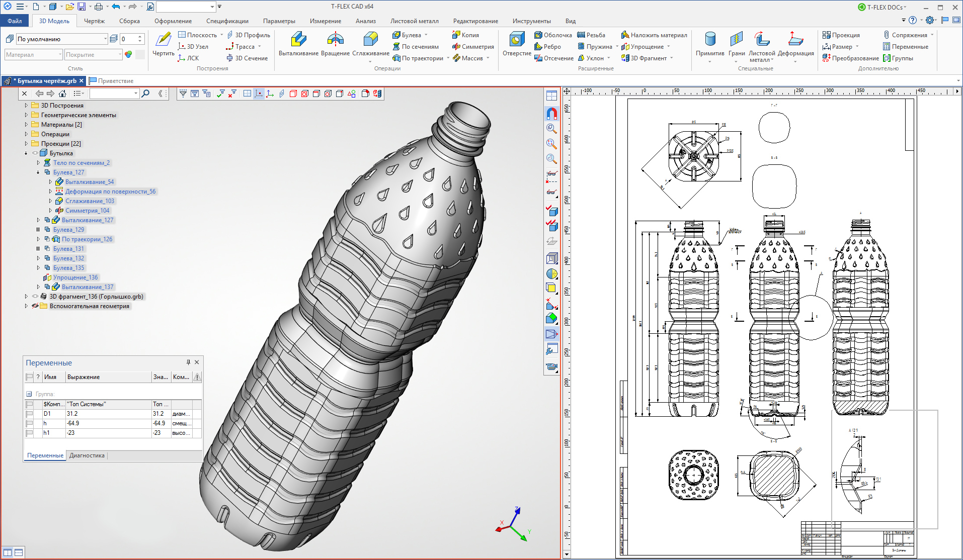Viewport: 963px width, 560px height.
Task: Click the Чертить sketch tool
Action: click(163, 44)
